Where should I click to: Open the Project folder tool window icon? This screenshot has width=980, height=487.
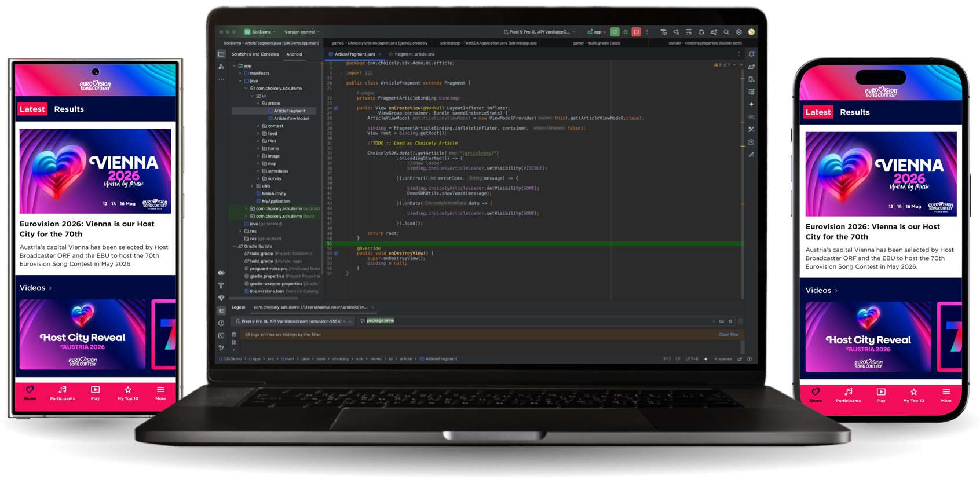click(221, 54)
